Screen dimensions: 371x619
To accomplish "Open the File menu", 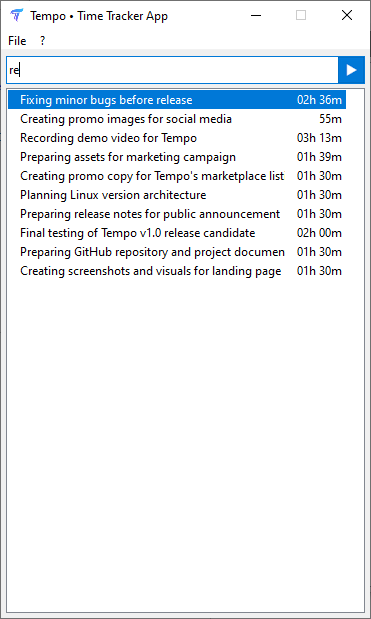I will coord(17,41).
